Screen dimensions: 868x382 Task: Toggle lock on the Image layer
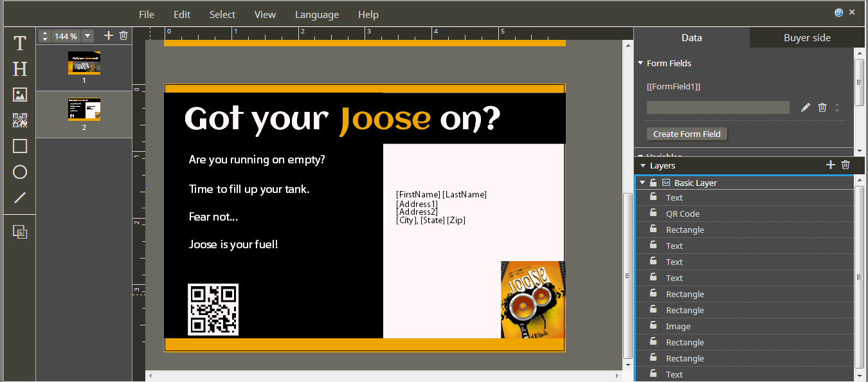(x=653, y=325)
